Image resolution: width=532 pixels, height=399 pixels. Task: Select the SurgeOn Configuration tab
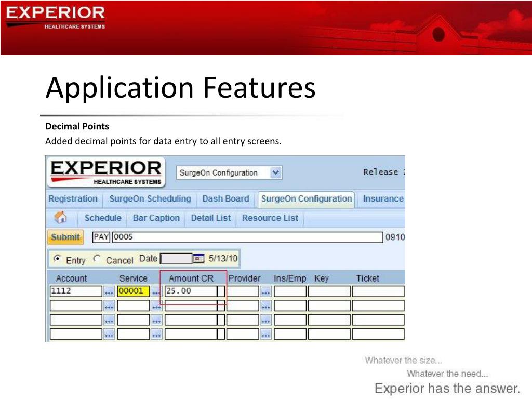pyautogui.click(x=307, y=199)
